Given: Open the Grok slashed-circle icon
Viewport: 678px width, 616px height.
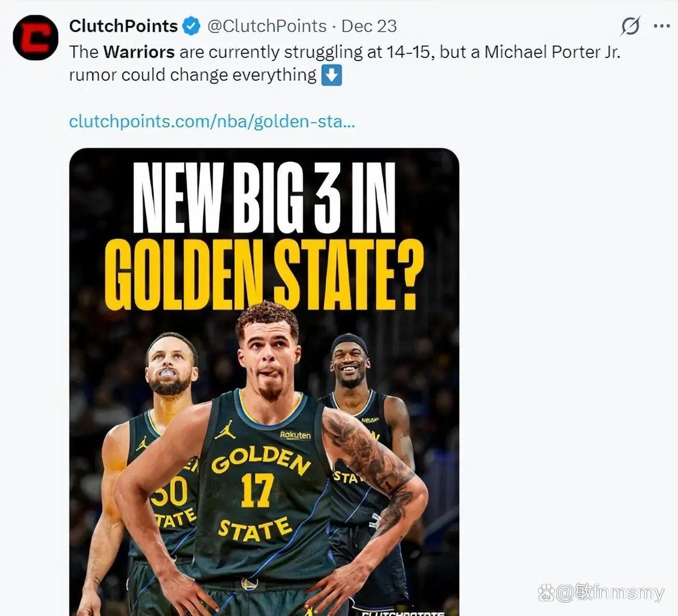Looking at the screenshot, I should [x=631, y=26].
